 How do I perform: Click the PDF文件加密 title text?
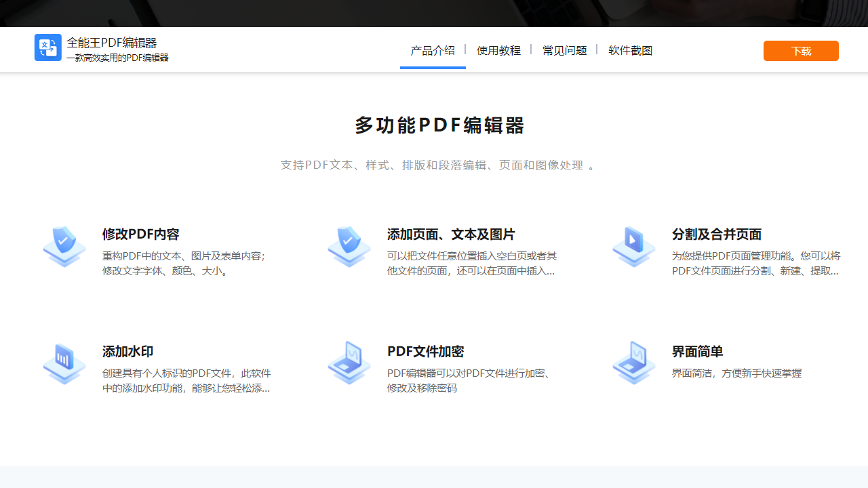pos(425,352)
